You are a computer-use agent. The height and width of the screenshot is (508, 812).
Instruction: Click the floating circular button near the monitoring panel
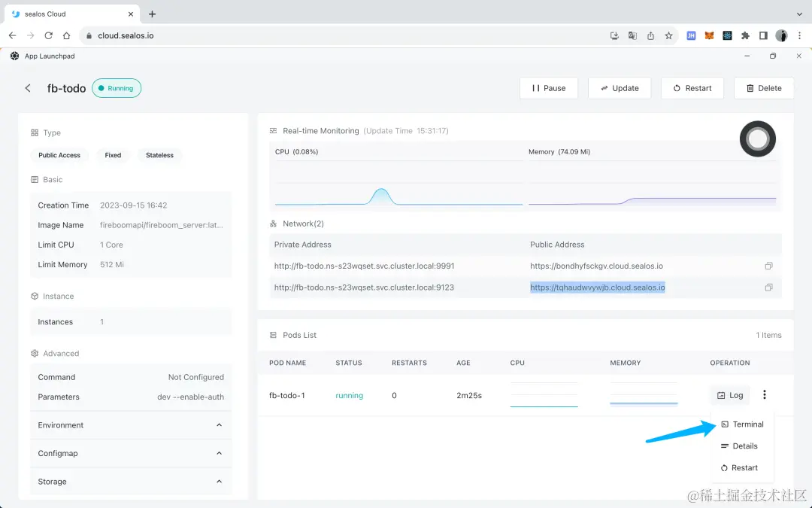coord(758,139)
